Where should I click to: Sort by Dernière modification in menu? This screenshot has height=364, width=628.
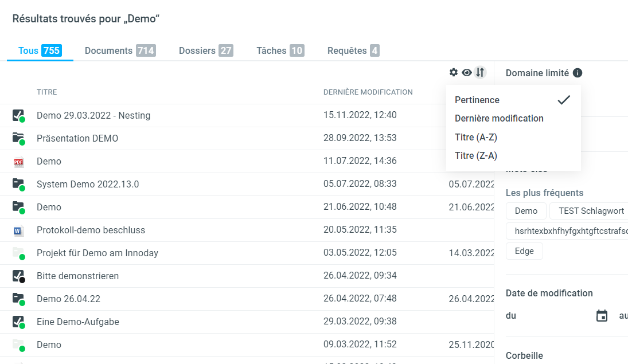pyautogui.click(x=499, y=118)
